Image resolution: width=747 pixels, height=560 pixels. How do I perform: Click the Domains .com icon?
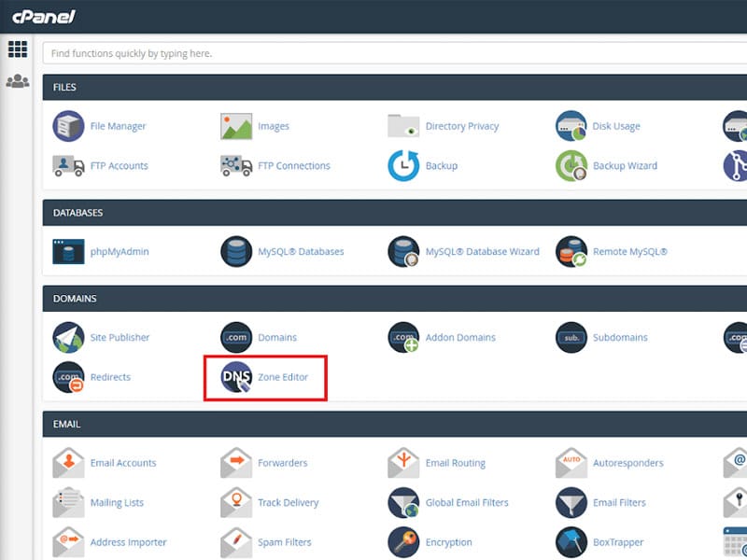(236, 337)
